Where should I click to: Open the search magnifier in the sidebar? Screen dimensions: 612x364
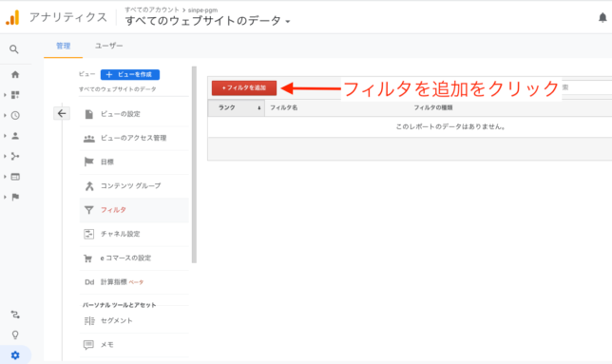[x=14, y=49]
